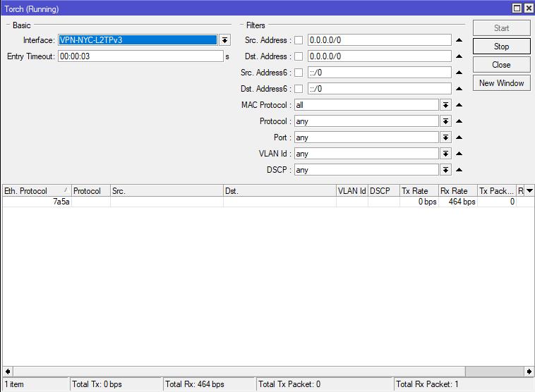Collapse the Src. Address6 row up-arrow
Image resolution: width=535 pixels, height=392 pixels.
(459, 73)
